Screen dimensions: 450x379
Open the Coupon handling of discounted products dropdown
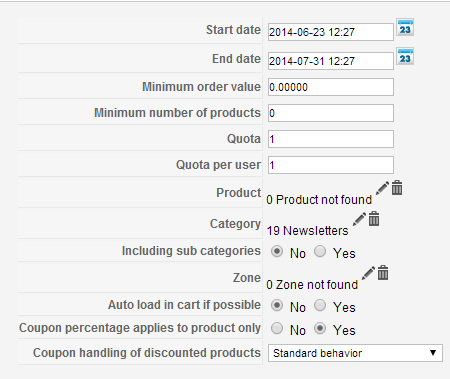coord(355,353)
